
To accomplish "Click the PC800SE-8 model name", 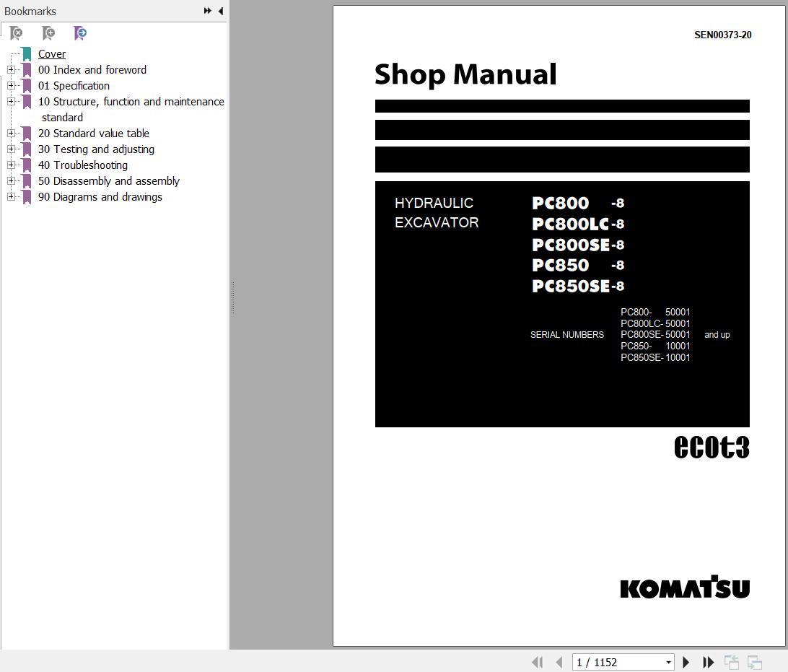I will tap(578, 245).
